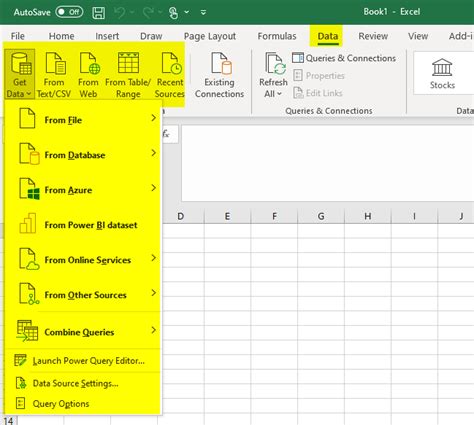Switch to the Insert tab
Image resolution: width=474 pixels, height=425 pixels.
pos(107,36)
